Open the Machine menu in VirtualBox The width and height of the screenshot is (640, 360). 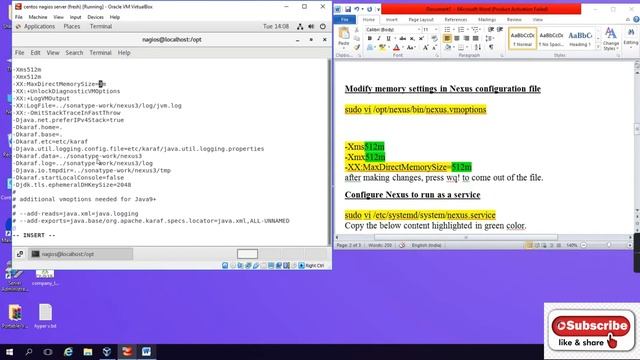pyautogui.click(x=38, y=17)
